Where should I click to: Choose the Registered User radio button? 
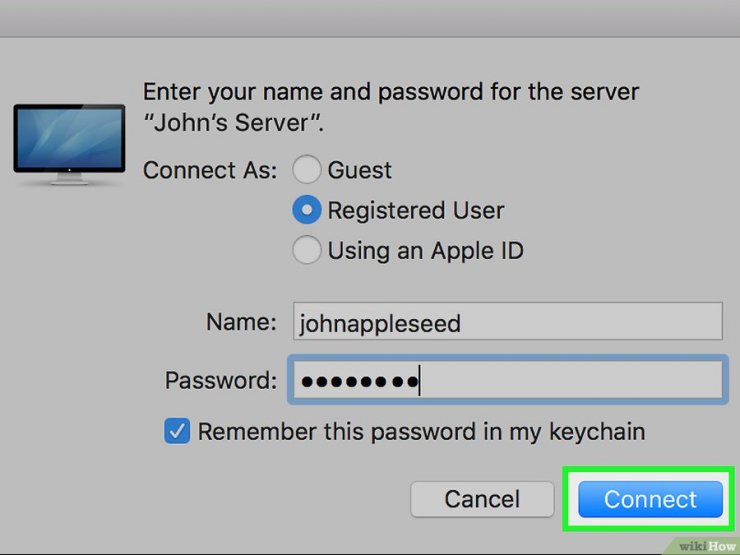click(307, 210)
